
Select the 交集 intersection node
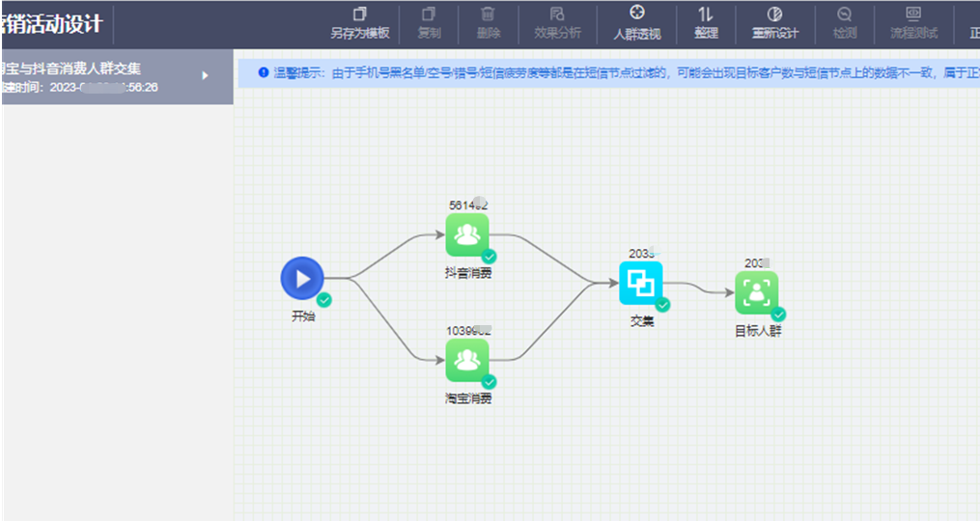pyautogui.click(x=641, y=283)
